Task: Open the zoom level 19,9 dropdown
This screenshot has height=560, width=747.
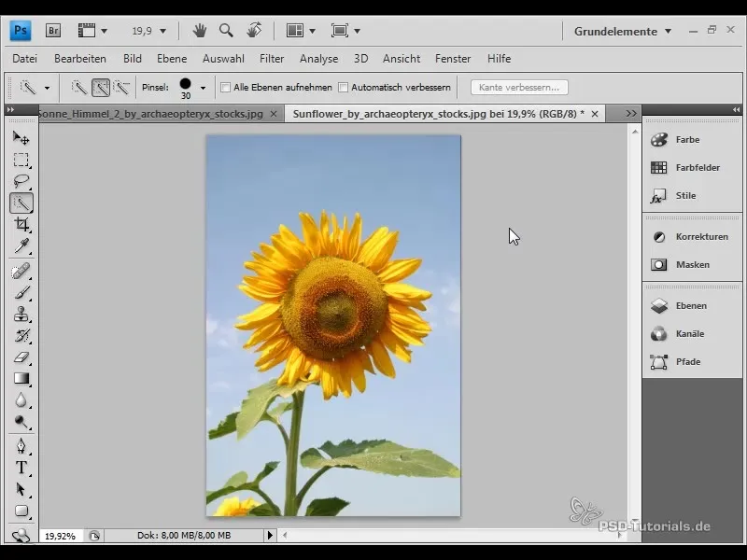Action: click(162, 32)
